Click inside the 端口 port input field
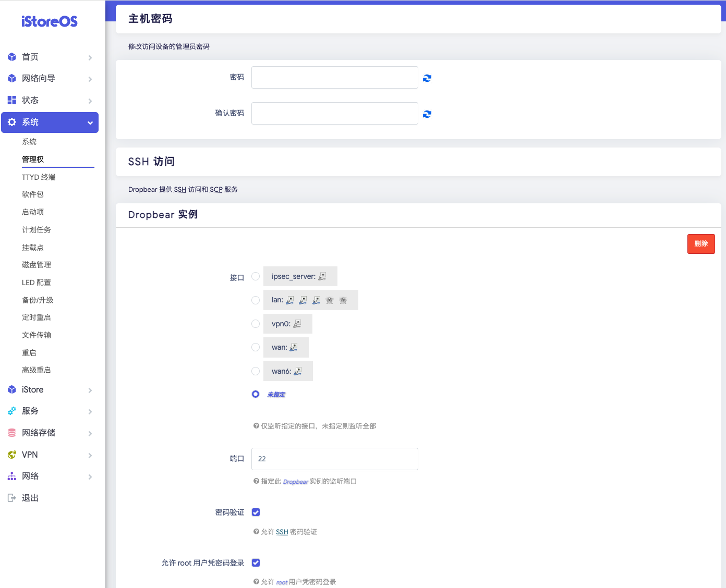726x588 pixels. click(x=334, y=459)
